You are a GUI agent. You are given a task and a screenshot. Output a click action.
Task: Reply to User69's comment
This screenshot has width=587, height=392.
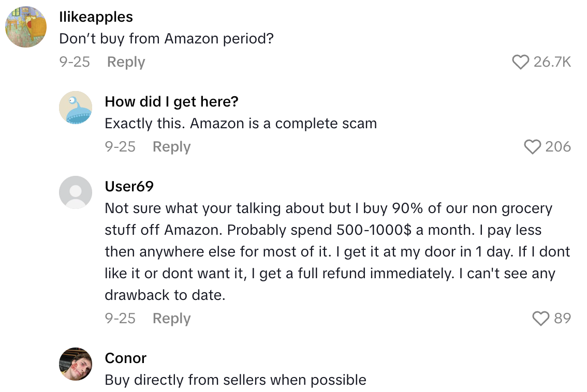click(x=171, y=319)
